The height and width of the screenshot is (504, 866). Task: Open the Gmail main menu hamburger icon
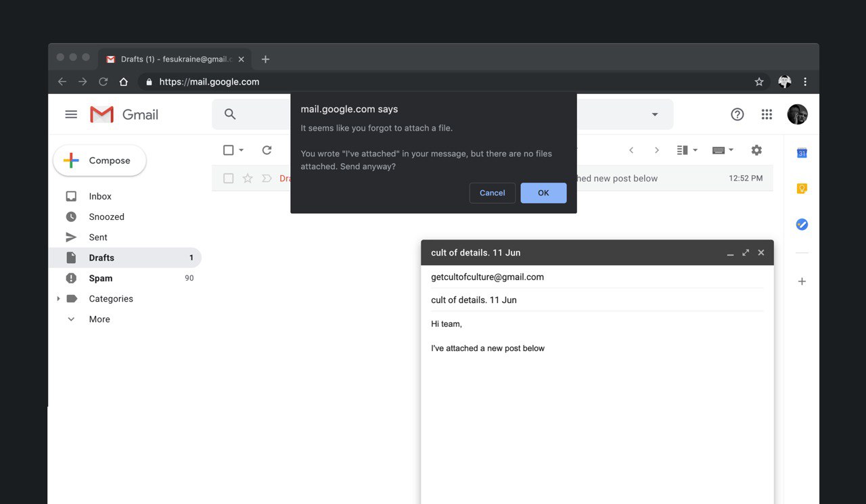click(x=71, y=114)
